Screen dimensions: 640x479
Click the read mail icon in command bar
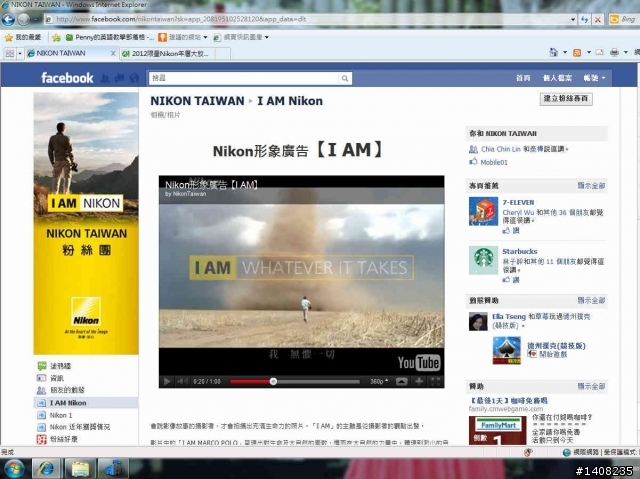point(600,52)
